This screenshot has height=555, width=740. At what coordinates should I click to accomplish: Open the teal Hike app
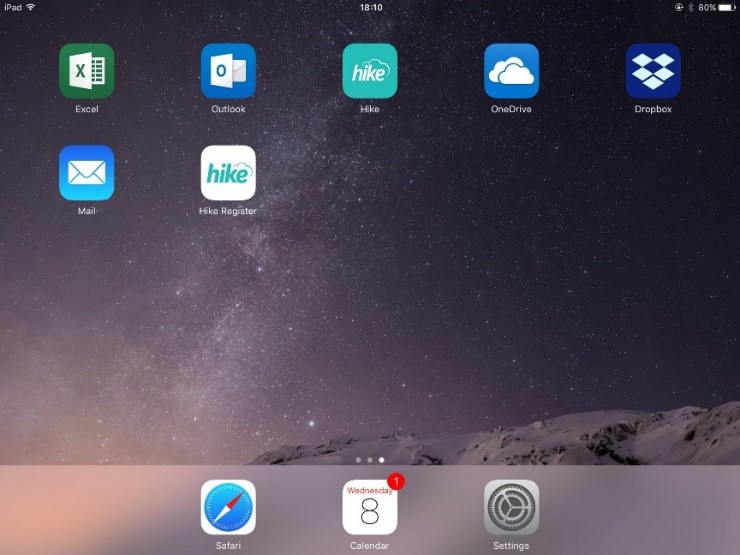[370, 71]
